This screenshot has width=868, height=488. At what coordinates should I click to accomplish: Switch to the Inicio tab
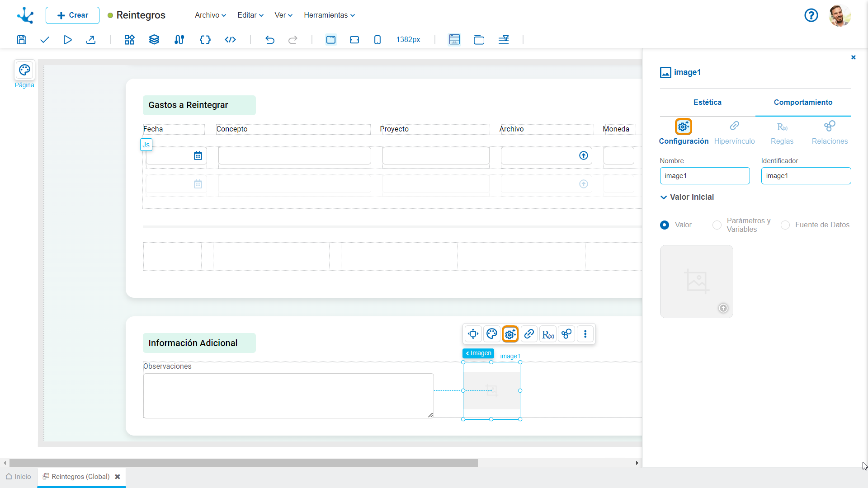(x=19, y=477)
